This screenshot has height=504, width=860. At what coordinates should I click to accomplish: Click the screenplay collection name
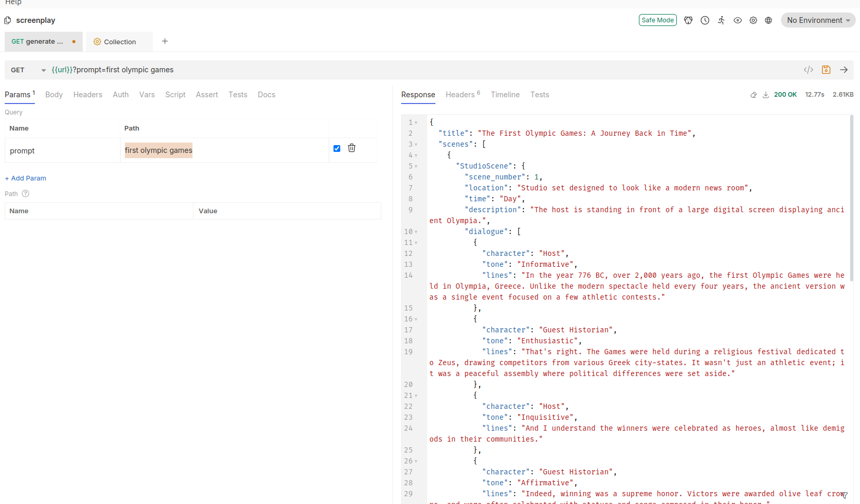(x=35, y=20)
